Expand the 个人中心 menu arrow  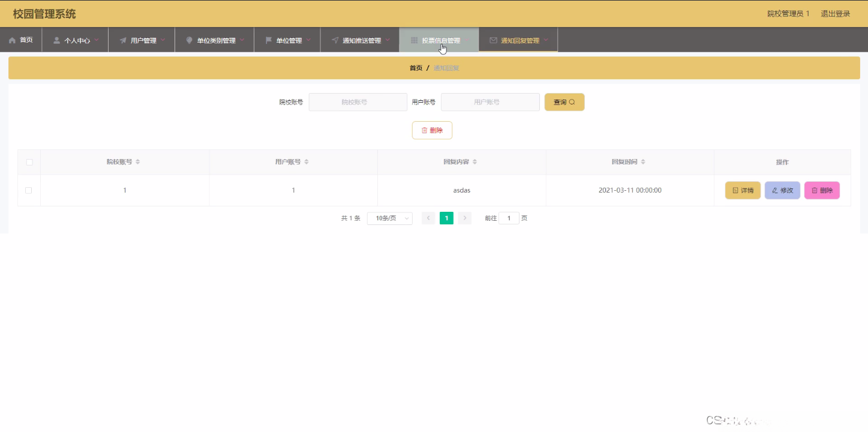click(x=97, y=40)
